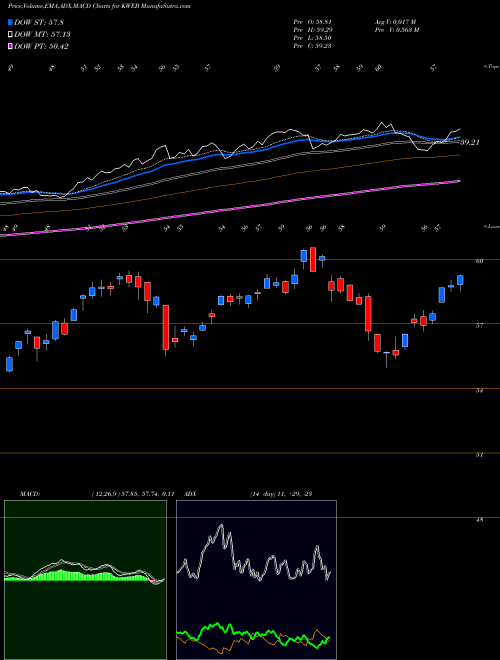
Task: Click the 'DOW MT: 57.13' label
Action: (x=42, y=35)
